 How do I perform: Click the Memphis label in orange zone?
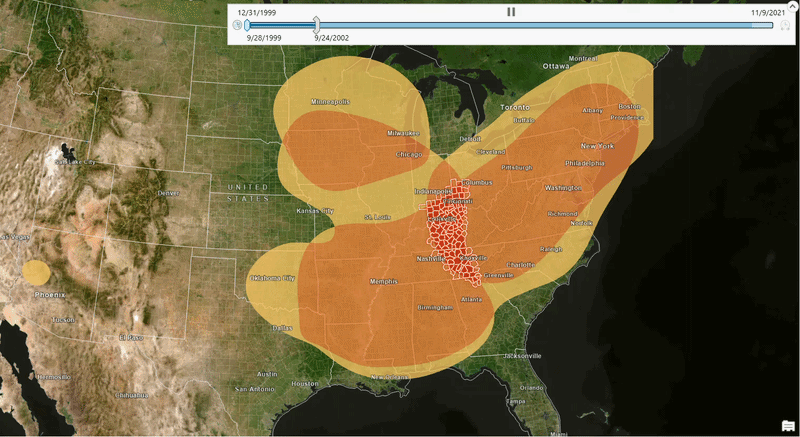[x=382, y=281]
